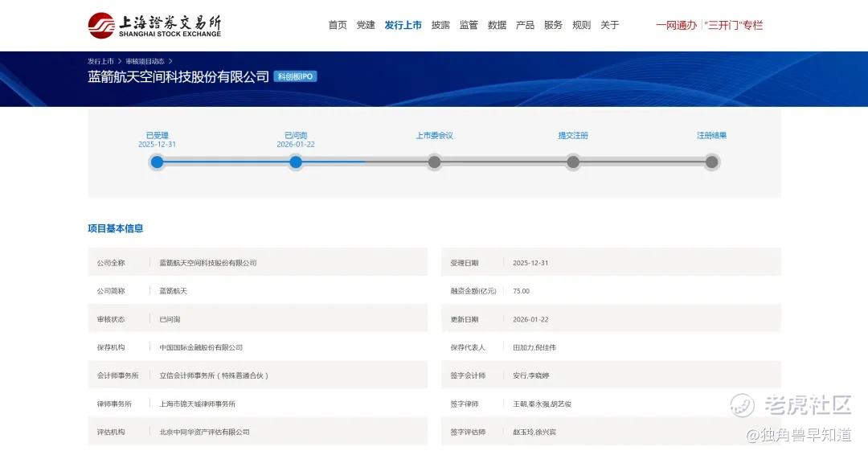Click 2026-01-22 in the 更新日期 row

530,319
